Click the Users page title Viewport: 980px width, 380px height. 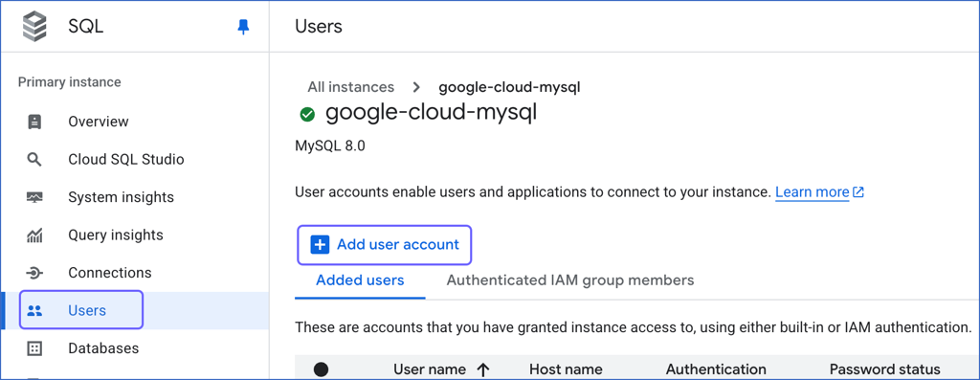click(319, 27)
